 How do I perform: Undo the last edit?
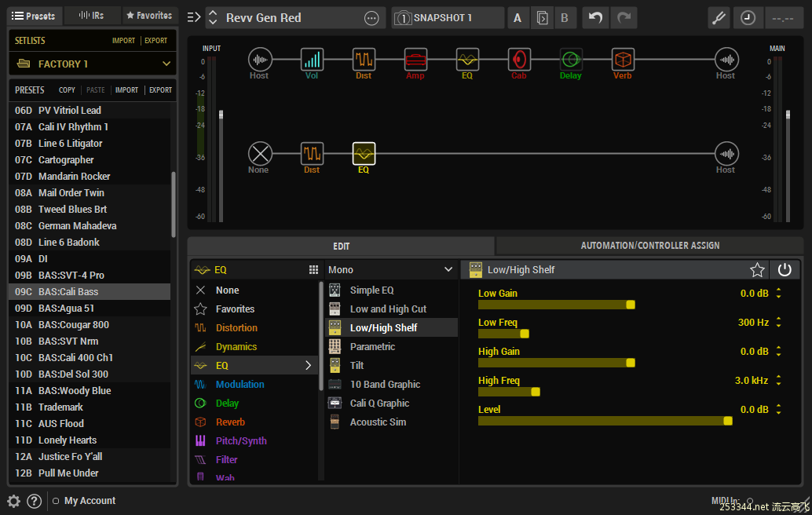[595, 17]
